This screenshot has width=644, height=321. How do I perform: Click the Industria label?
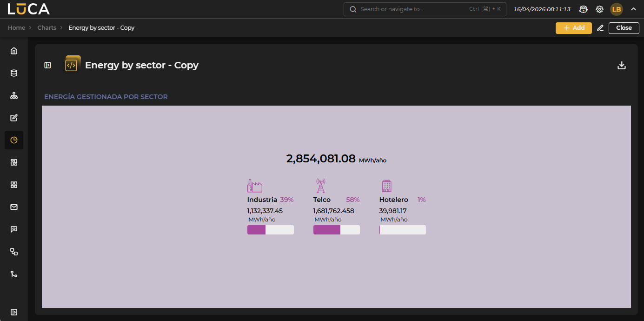click(262, 200)
